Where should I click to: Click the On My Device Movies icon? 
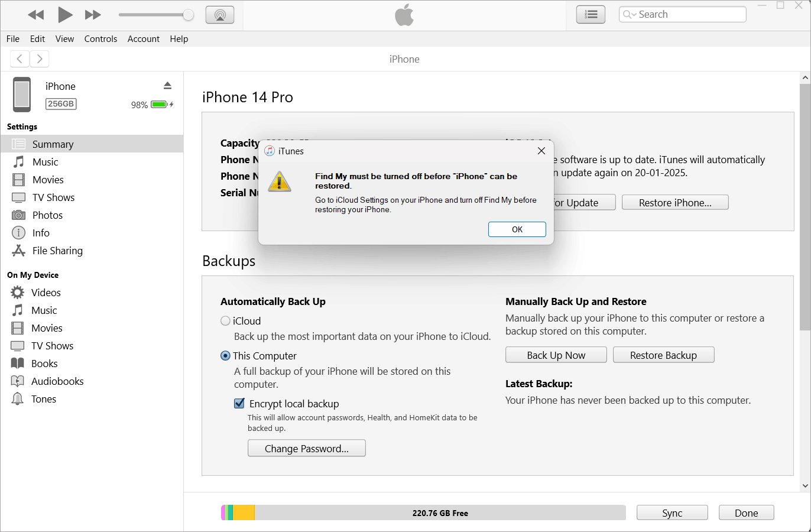pos(18,327)
